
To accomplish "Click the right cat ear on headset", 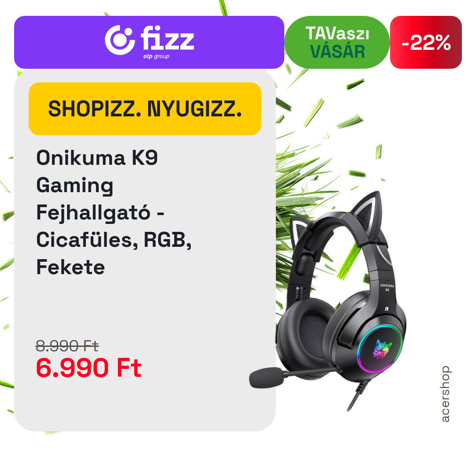I will pyautogui.click(x=368, y=213).
